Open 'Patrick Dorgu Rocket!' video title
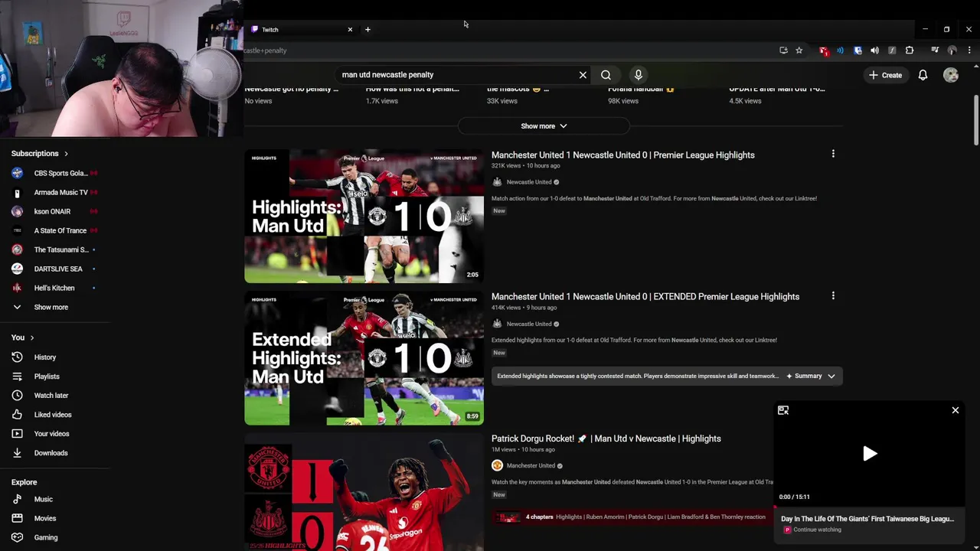Image resolution: width=980 pixels, height=551 pixels. [x=606, y=439]
